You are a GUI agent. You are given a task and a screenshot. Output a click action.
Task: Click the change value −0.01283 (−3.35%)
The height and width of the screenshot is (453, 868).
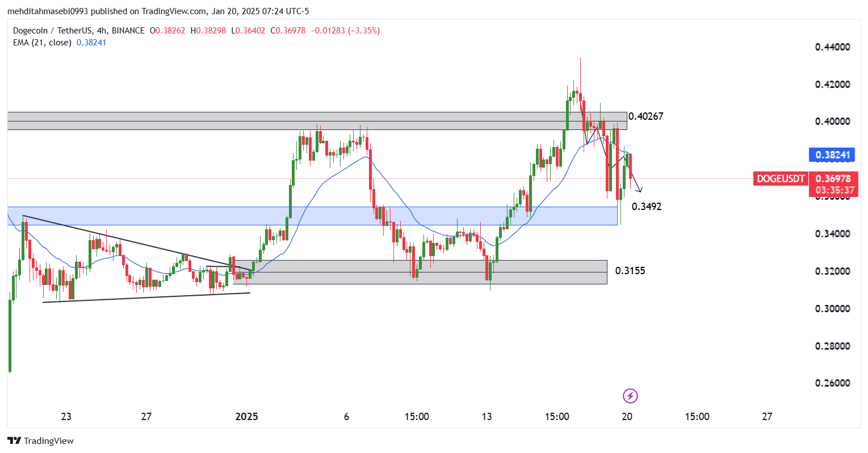[x=345, y=31]
